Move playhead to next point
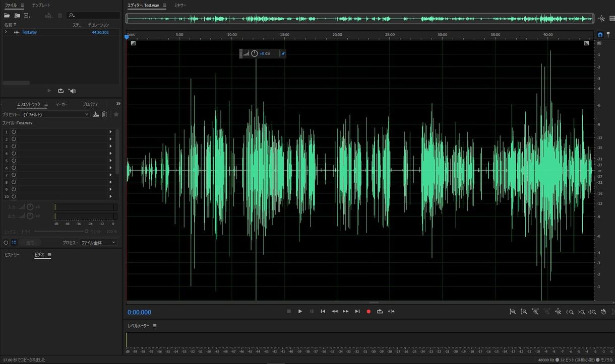 pos(357,311)
